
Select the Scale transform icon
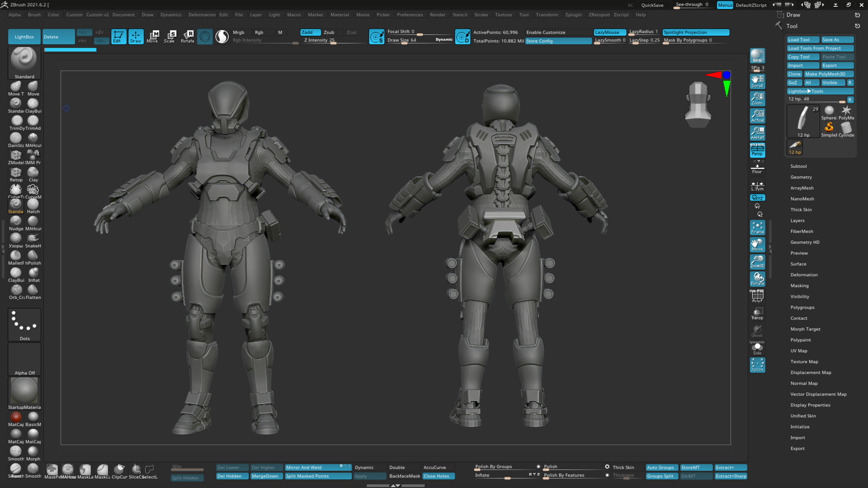pyautogui.click(x=169, y=36)
